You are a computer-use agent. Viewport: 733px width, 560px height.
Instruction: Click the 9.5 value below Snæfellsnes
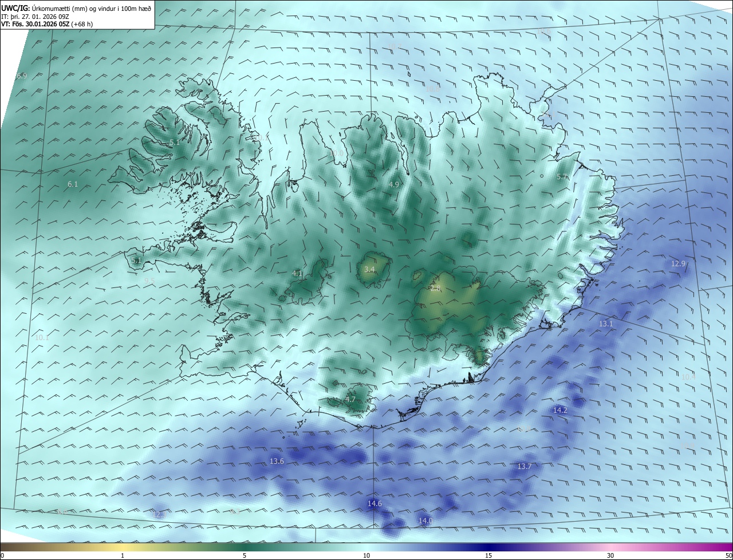click(x=149, y=280)
